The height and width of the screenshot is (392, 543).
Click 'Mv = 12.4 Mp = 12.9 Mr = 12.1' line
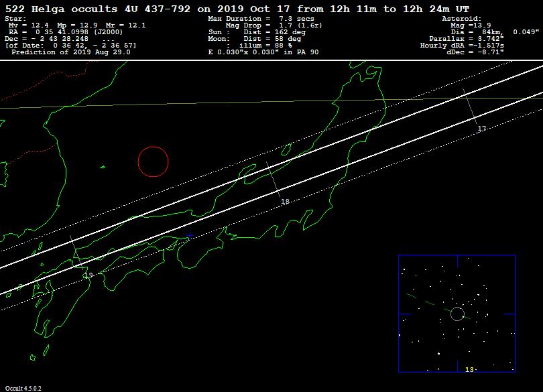coord(77,25)
